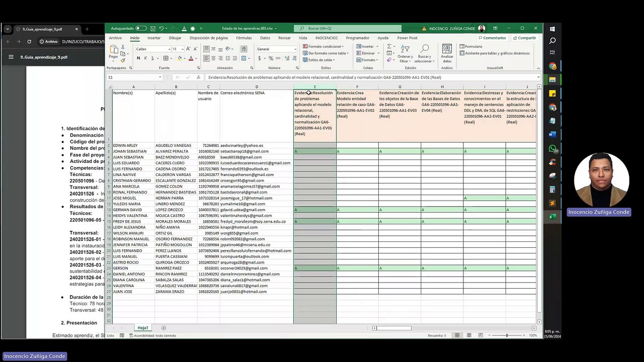Image resolution: width=644 pixels, height=362 pixels.
Task: Switch to page layout view icon
Action: [x=469, y=335]
